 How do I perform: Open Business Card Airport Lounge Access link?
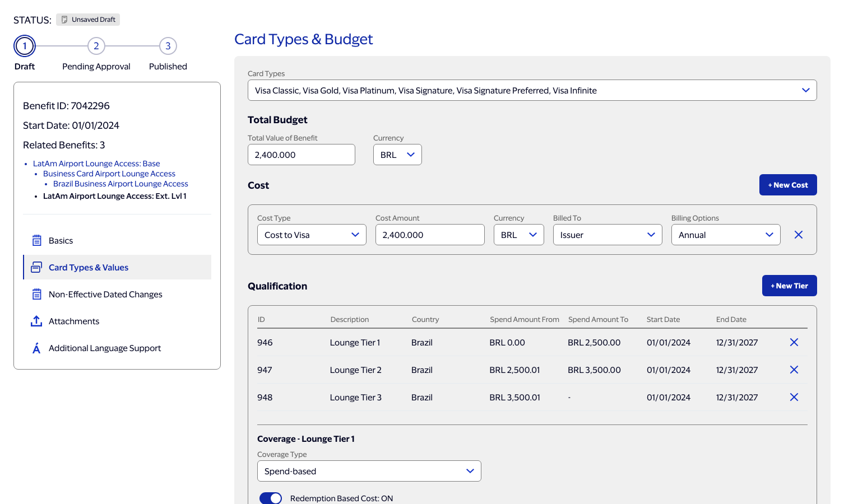pos(109,174)
